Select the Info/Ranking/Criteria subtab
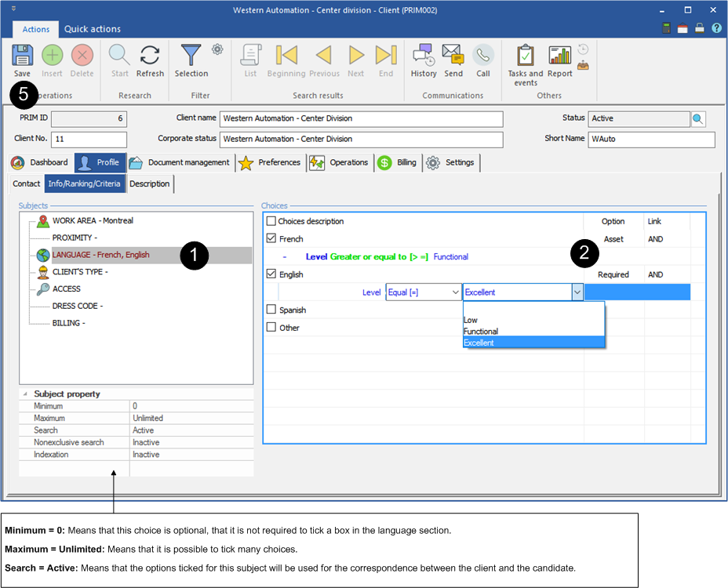Image resolution: width=728 pixels, height=588 pixels. point(85,183)
